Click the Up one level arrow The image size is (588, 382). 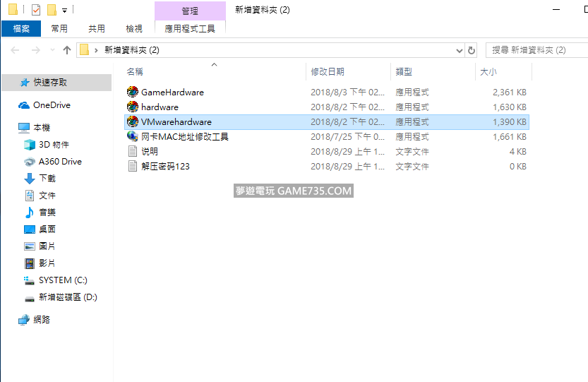[x=67, y=50]
